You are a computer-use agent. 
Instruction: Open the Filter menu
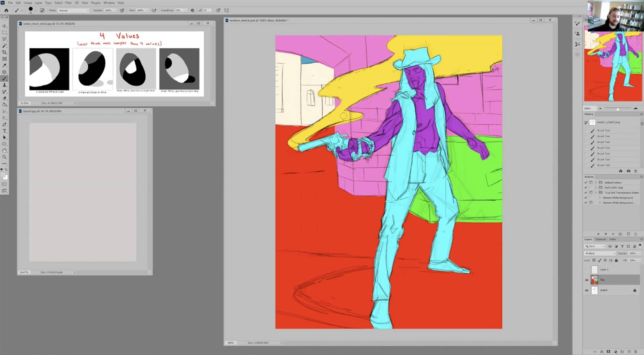click(68, 3)
